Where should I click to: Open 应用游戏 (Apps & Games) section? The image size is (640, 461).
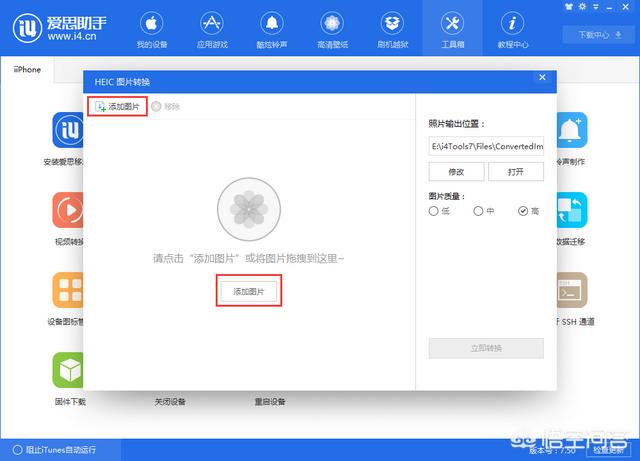211,29
